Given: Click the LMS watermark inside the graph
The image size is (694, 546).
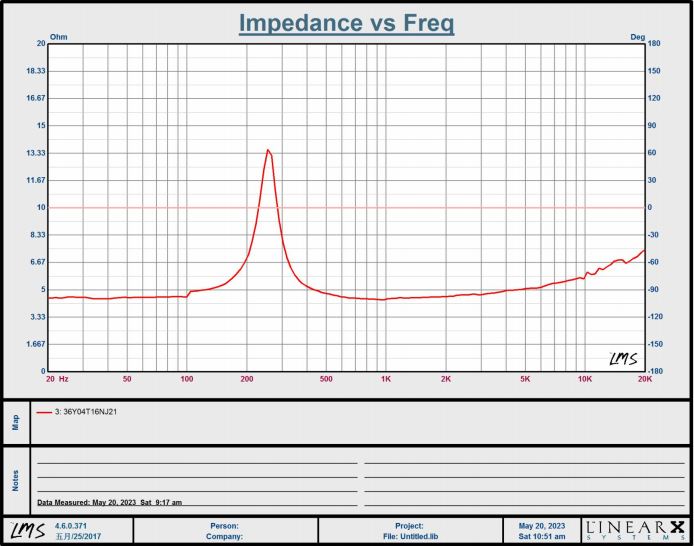Looking at the screenshot, I should pyautogui.click(x=624, y=359).
